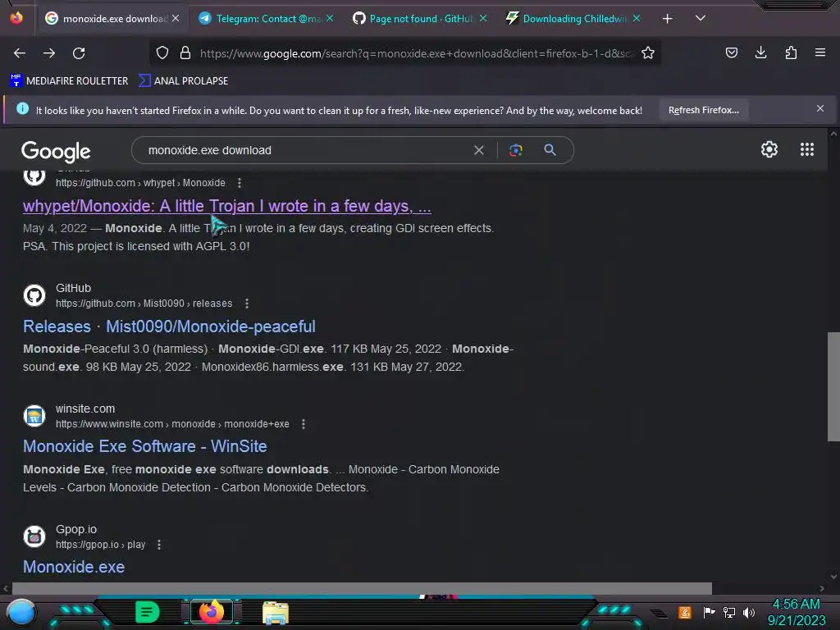Go back to previous page

(x=20, y=53)
